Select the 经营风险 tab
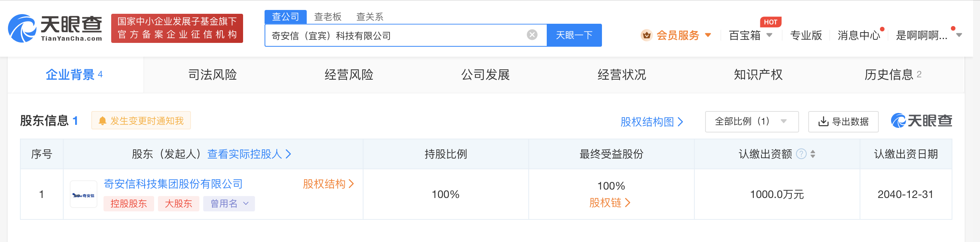The image size is (980, 242). tap(349, 75)
